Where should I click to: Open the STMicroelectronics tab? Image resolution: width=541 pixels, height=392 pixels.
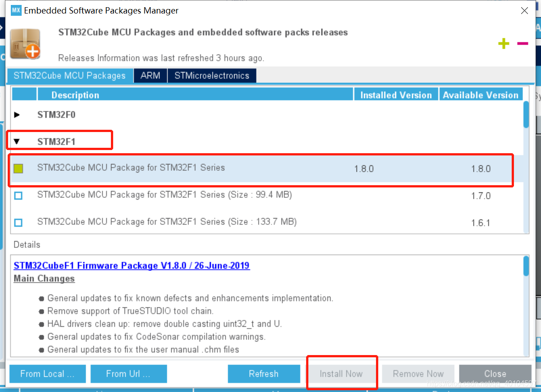coord(212,76)
